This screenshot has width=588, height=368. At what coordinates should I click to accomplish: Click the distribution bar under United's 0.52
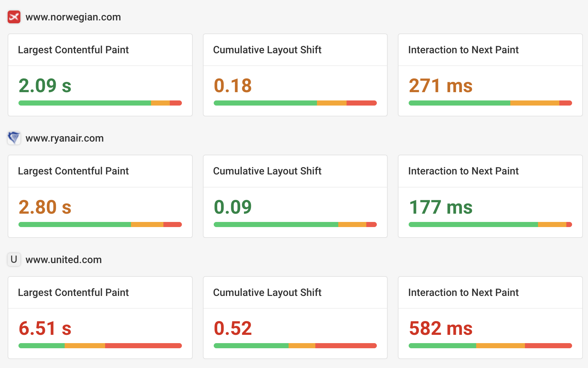295,346
